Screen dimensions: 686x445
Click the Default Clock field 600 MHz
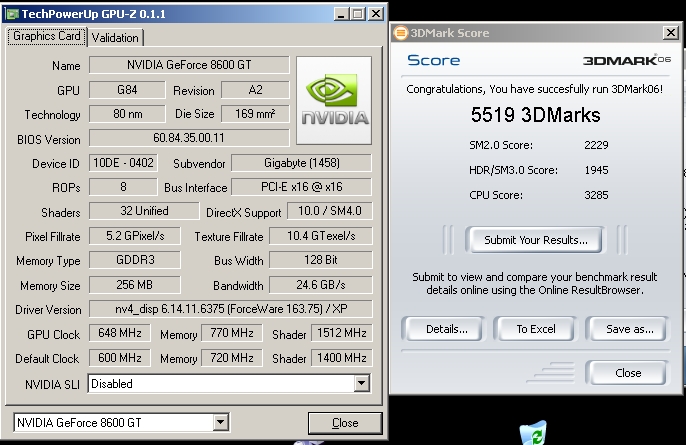click(x=119, y=358)
